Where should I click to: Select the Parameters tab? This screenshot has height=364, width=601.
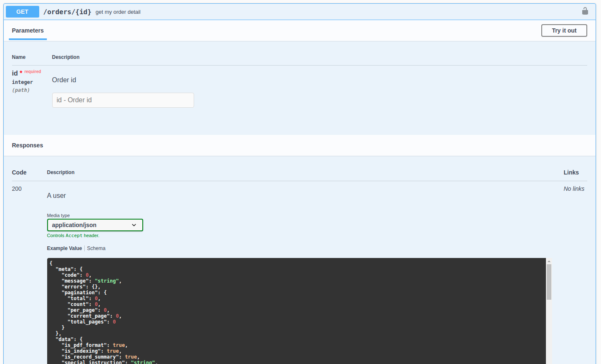click(x=28, y=30)
